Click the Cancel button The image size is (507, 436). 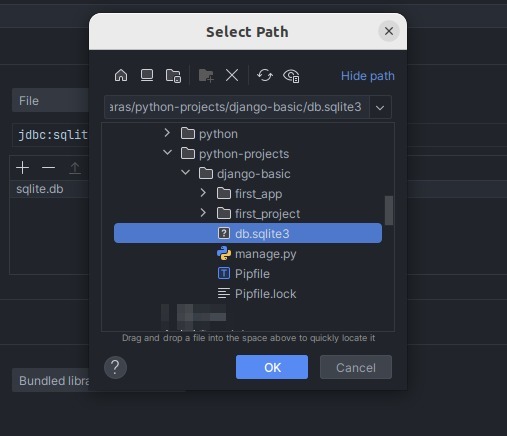(x=356, y=367)
